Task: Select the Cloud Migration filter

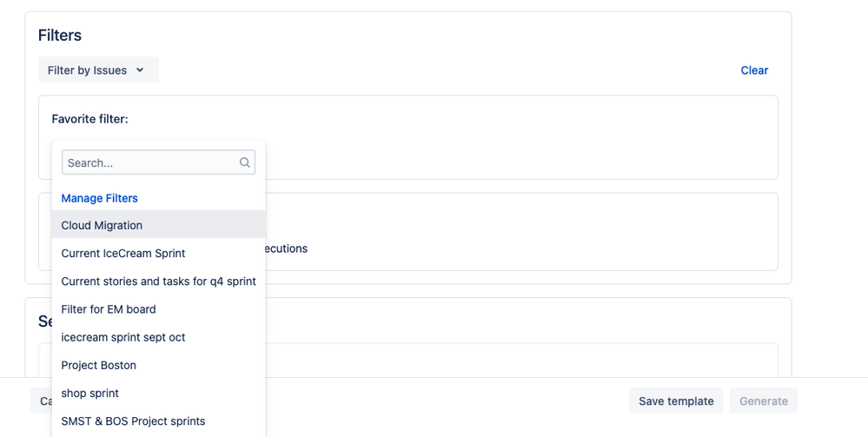Action: (x=102, y=225)
